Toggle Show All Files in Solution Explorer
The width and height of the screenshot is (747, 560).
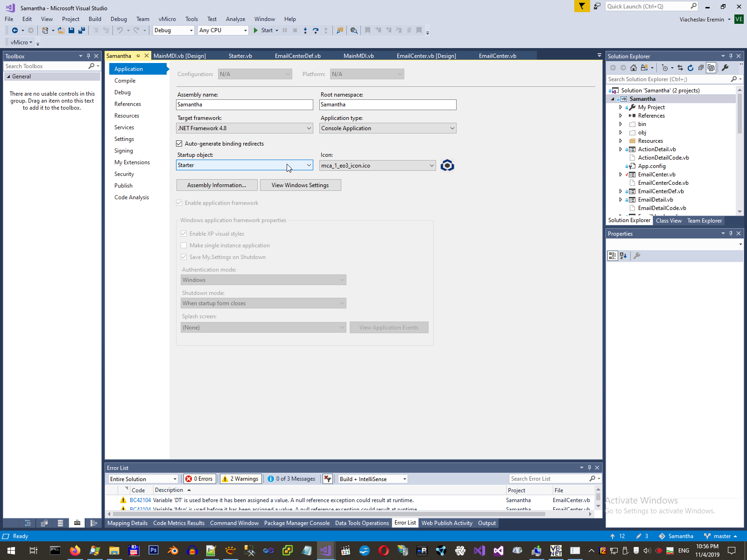[711, 68]
